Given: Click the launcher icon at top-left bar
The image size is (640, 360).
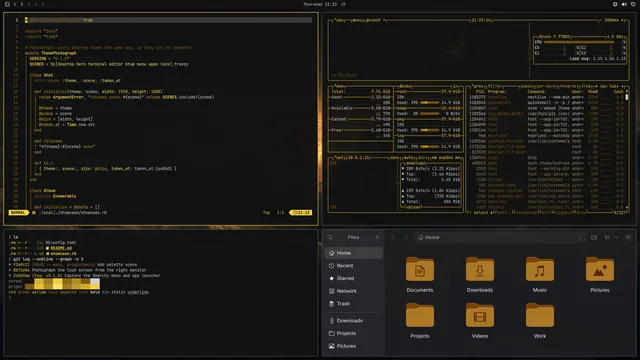Looking at the screenshot, I should pyautogui.click(x=7, y=4).
